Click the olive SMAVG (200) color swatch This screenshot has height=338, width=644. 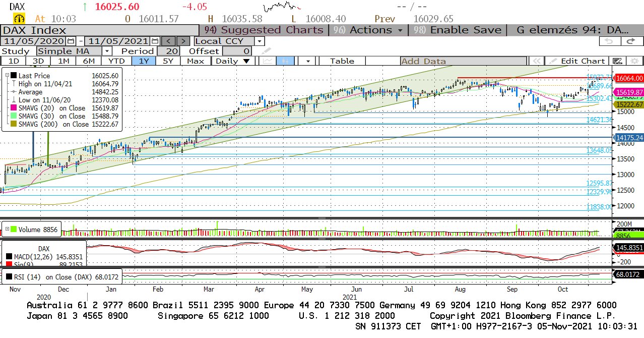tap(14, 124)
